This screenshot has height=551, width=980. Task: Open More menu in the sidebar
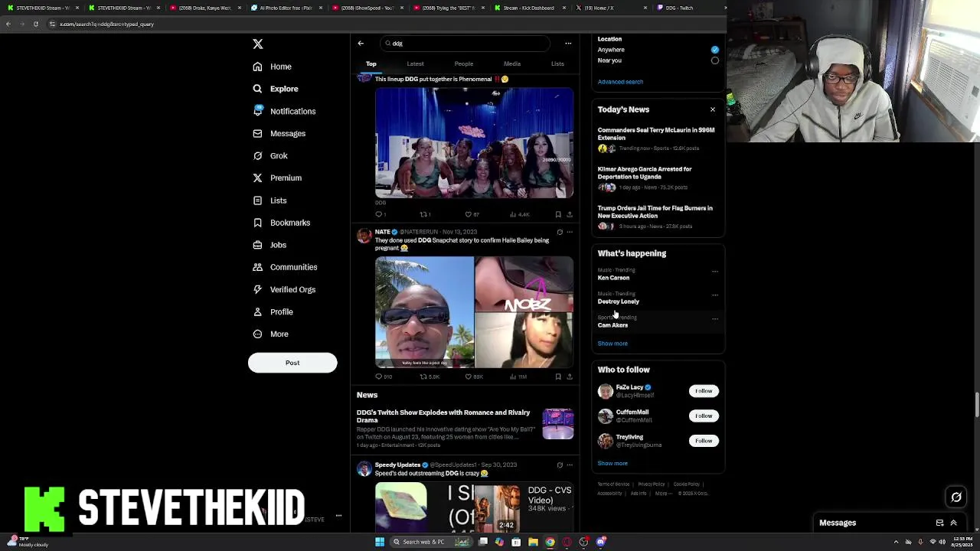click(270, 334)
